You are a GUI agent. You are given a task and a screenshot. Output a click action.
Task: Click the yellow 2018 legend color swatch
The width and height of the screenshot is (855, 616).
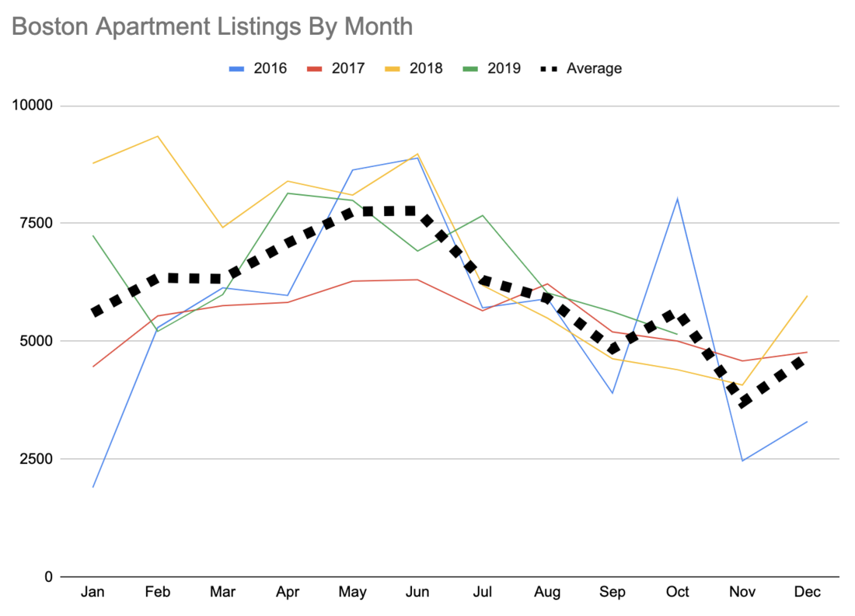click(393, 68)
